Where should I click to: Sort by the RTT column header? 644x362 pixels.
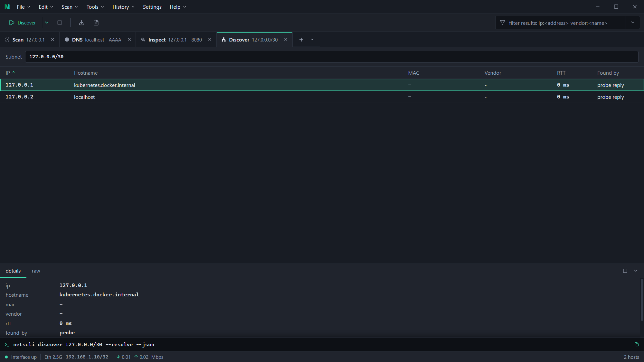point(561,73)
